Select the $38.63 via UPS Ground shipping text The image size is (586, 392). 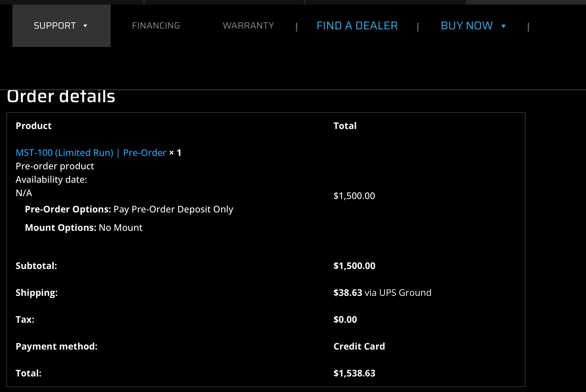[x=382, y=293]
